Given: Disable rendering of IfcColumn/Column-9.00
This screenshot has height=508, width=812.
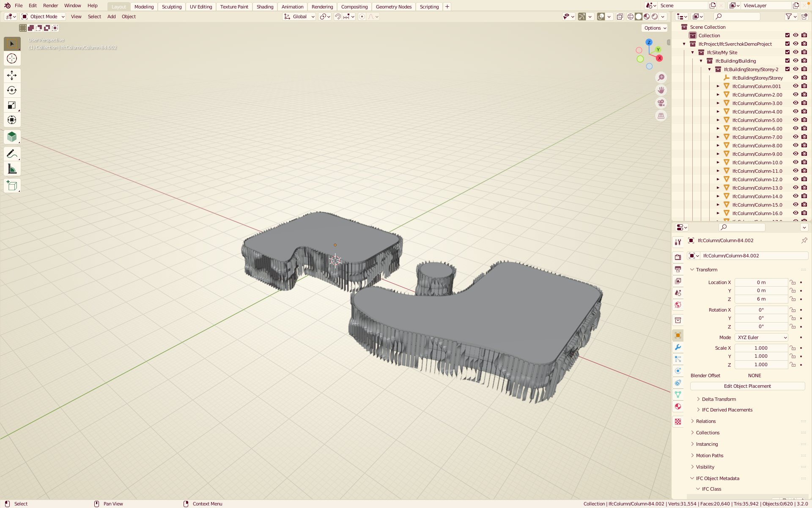Looking at the screenshot, I should [x=804, y=154].
